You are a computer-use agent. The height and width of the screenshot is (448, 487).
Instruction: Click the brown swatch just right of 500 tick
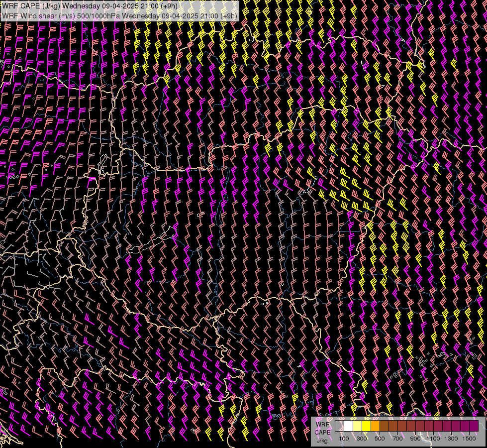[384, 426]
